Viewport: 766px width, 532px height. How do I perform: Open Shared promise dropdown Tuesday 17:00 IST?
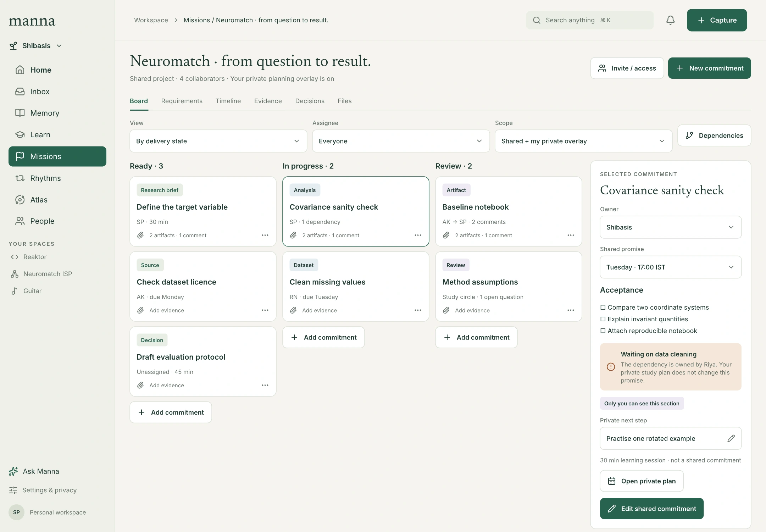point(670,267)
